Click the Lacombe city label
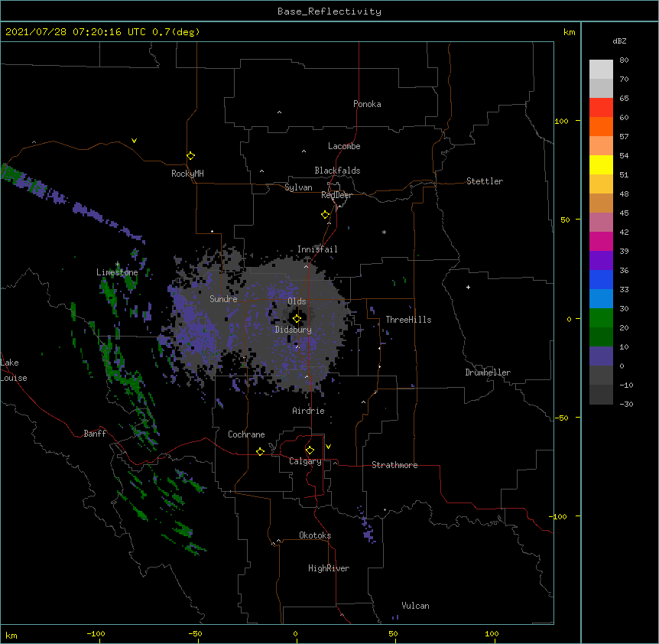Viewport: 659px width, 644px height. click(x=344, y=146)
